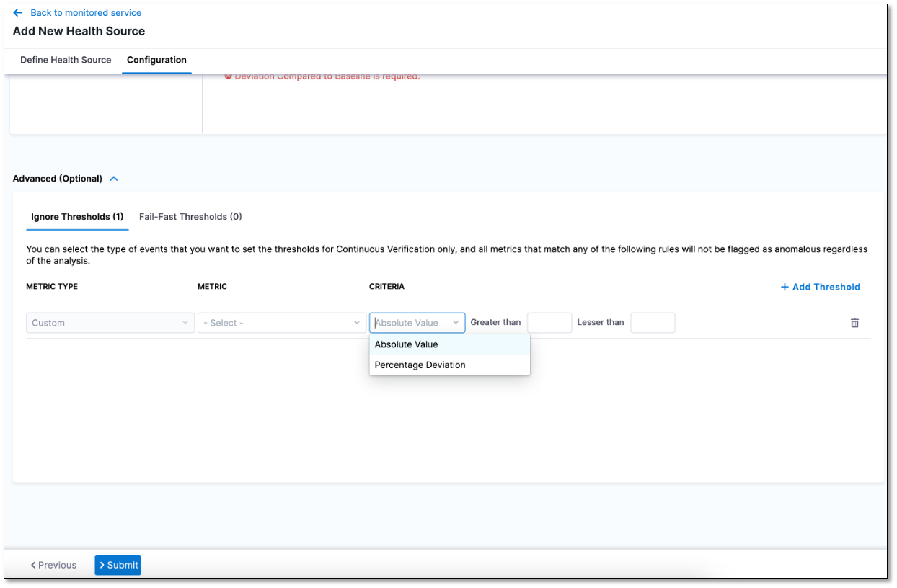Select the Ignore Thresholds (1) tab

(x=77, y=217)
